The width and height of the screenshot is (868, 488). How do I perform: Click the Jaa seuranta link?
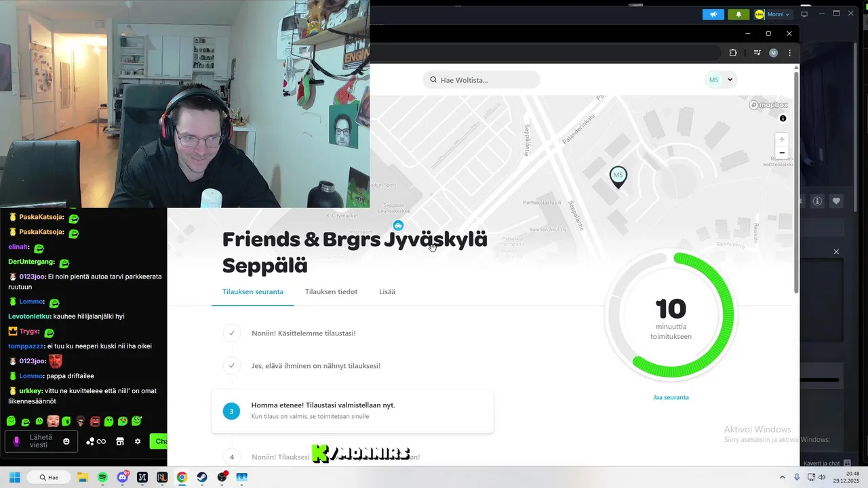point(671,397)
